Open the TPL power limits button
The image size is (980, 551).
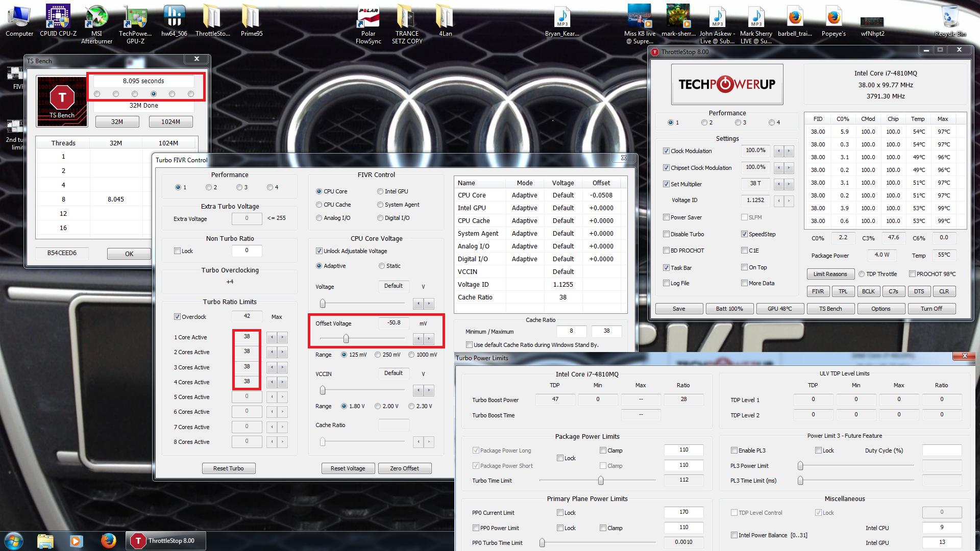pos(843,291)
